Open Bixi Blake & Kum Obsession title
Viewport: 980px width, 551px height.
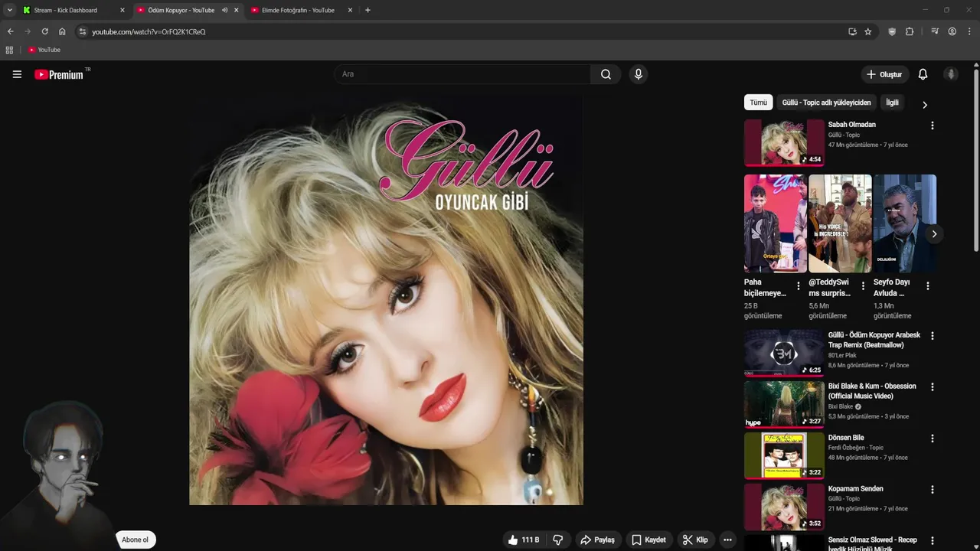tap(872, 391)
